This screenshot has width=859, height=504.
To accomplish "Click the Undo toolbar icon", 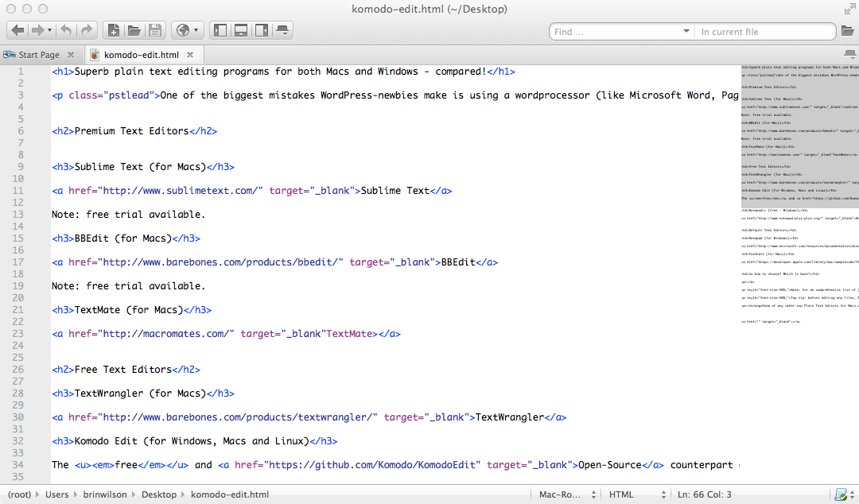I will pyautogui.click(x=66, y=30).
